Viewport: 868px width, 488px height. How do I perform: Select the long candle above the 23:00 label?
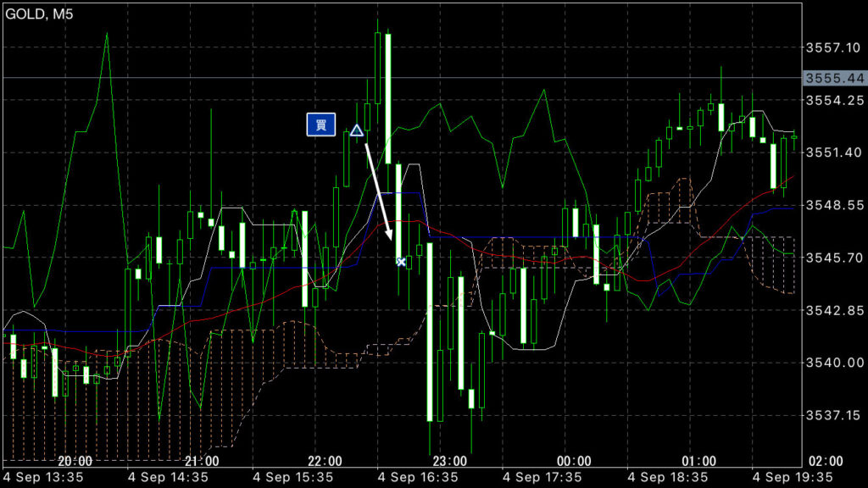point(430,330)
